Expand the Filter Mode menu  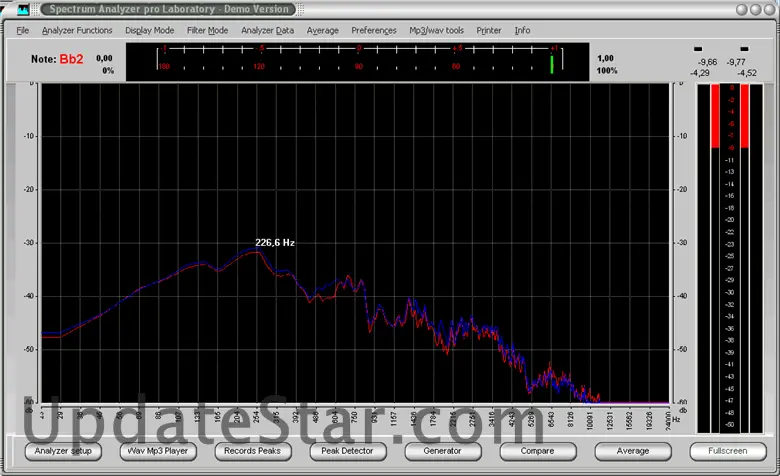[207, 31]
